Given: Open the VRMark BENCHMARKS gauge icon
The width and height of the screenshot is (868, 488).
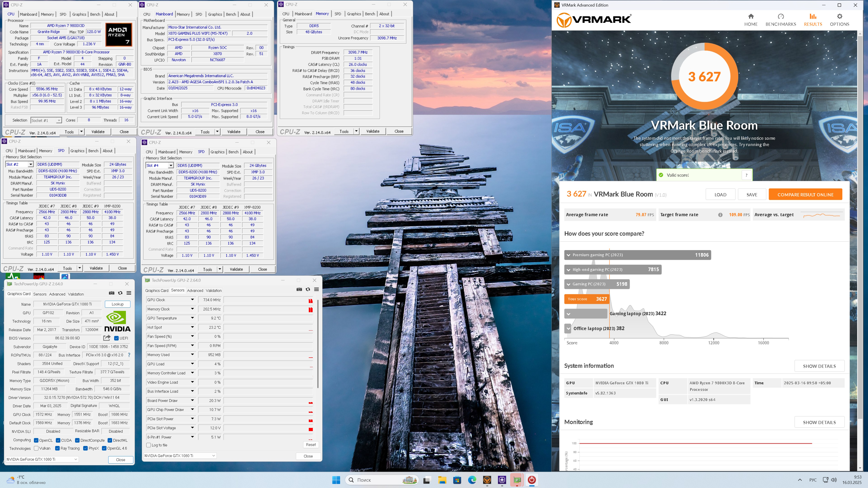Looking at the screenshot, I should point(781,16).
